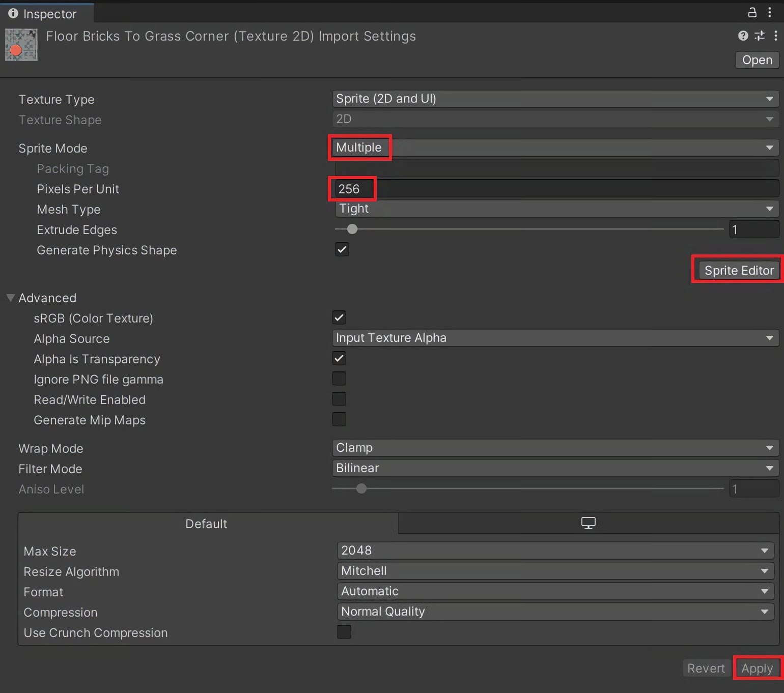Image resolution: width=784 pixels, height=693 pixels.
Task: Open the Texture Type dropdown
Action: pyautogui.click(x=555, y=99)
